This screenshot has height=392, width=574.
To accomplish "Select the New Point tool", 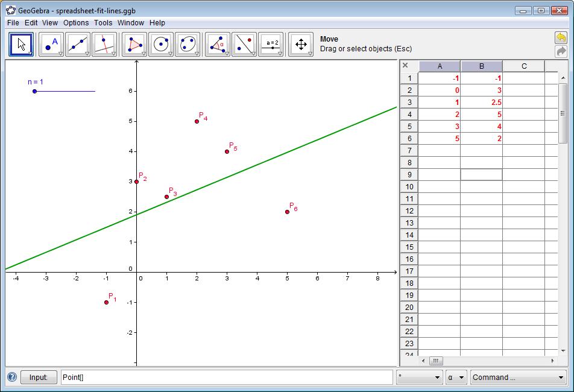I will (51, 44).
